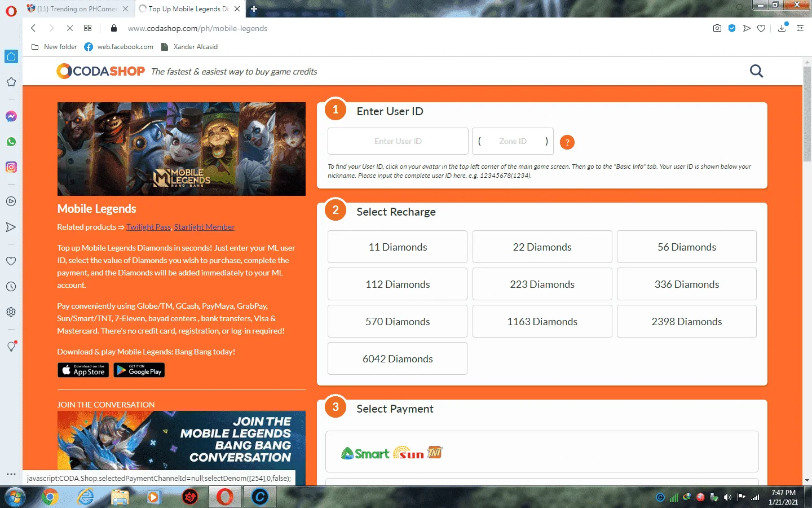The height and width of the screenshot is (508, 812).
Task: Open the volume control in system tray
Action: [727, 497]
